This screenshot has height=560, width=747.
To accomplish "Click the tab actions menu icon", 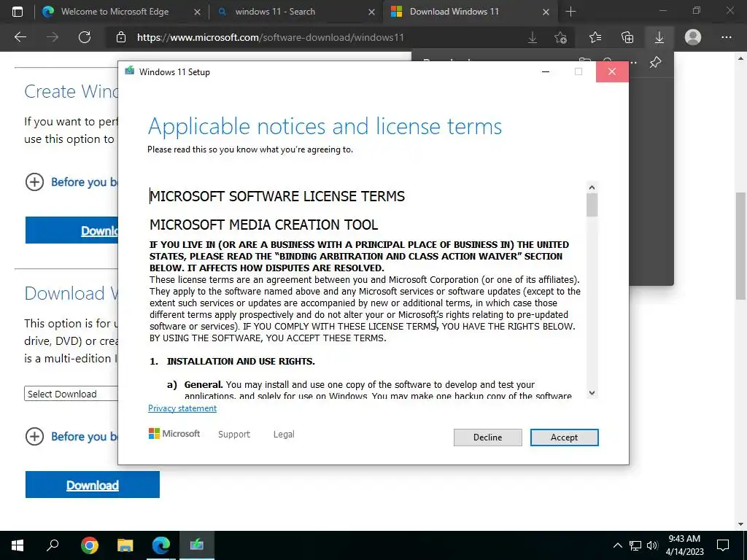I will (18, 12).
